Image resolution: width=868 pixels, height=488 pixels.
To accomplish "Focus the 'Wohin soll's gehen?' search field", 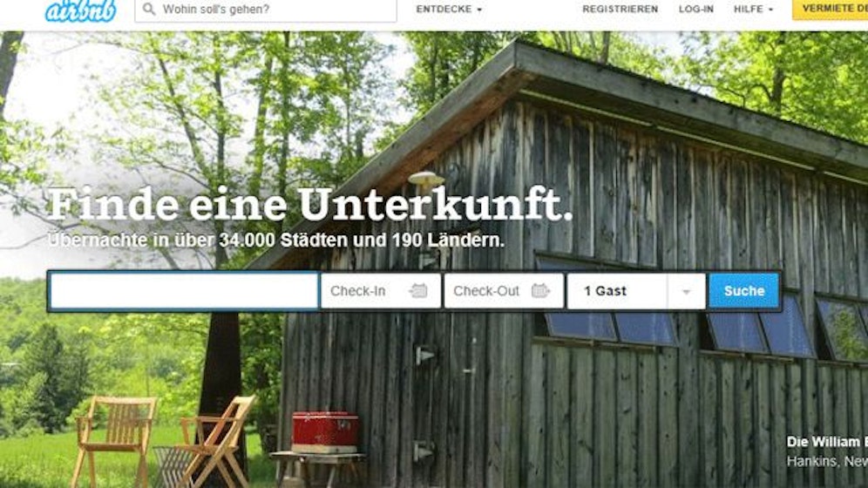I will 266,10.
